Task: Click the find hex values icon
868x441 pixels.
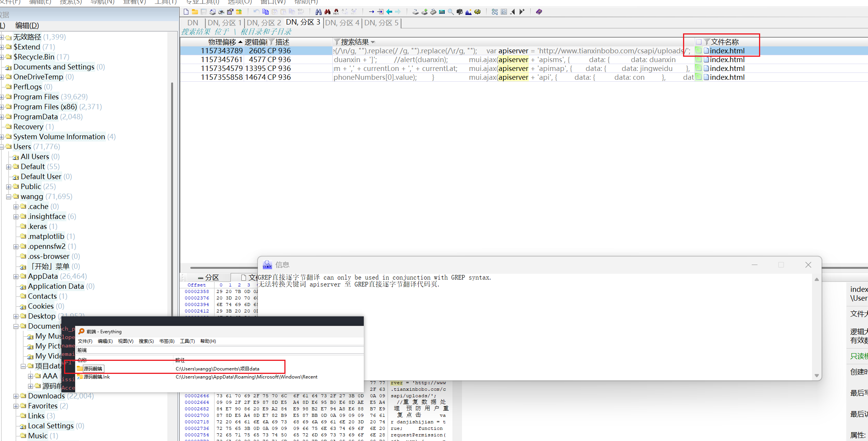Action: coord(336,12)
